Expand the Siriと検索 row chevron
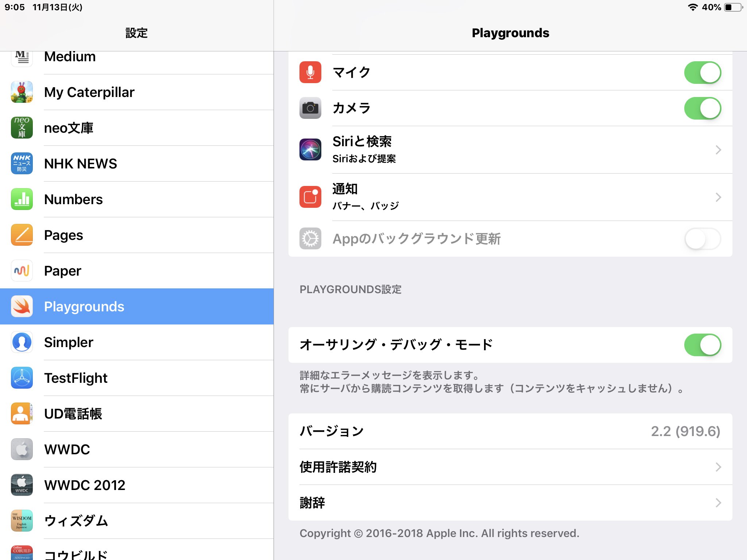The image size is (747, 560). [x=718, y=150]
